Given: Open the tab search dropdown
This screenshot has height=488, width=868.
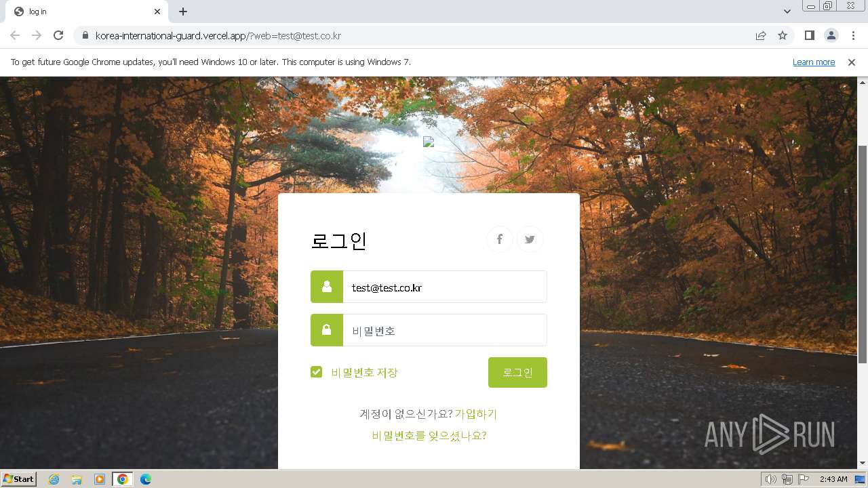Looking at the screenshot, I should (x=787, y=12).
